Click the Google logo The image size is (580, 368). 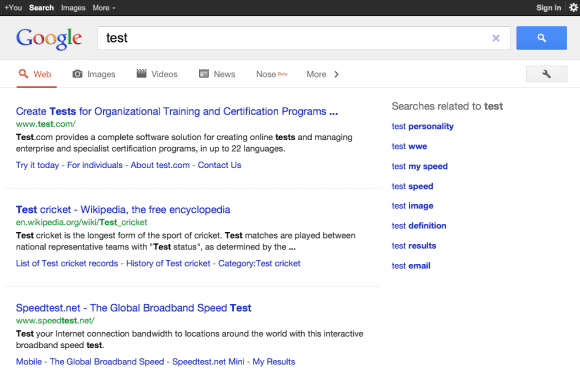point(49,38)
